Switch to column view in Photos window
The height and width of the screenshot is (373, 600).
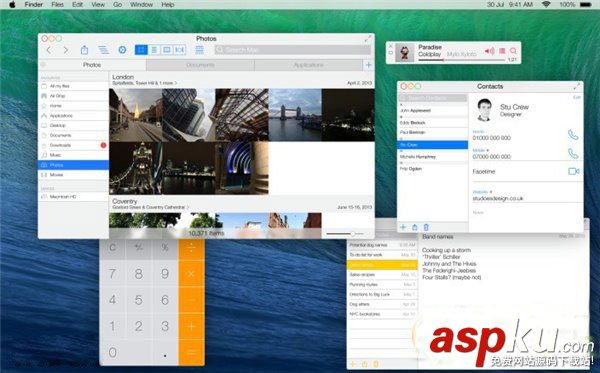167,50
